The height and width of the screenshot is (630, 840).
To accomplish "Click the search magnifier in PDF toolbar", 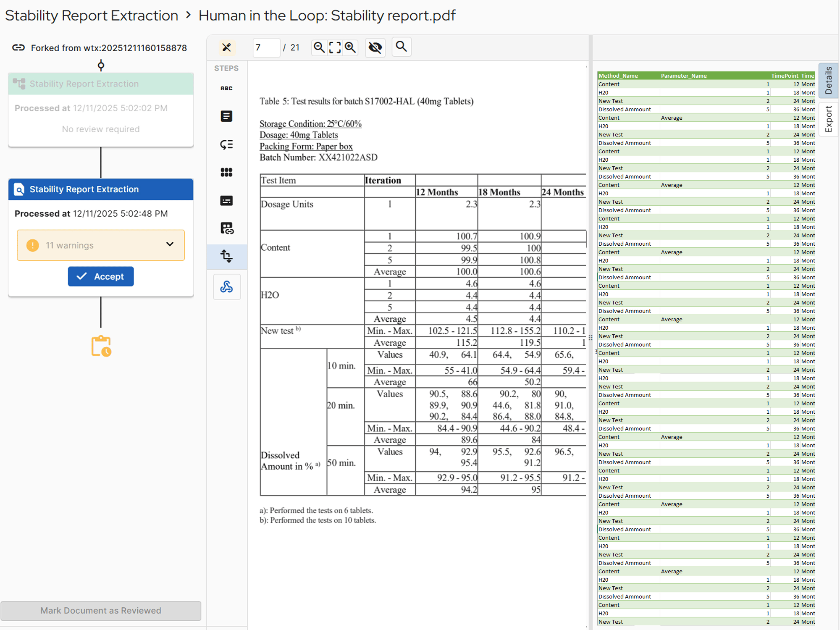I will 402,47.
